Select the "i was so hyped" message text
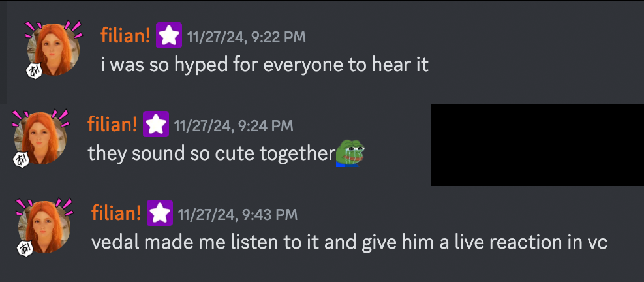 (264, 65)
